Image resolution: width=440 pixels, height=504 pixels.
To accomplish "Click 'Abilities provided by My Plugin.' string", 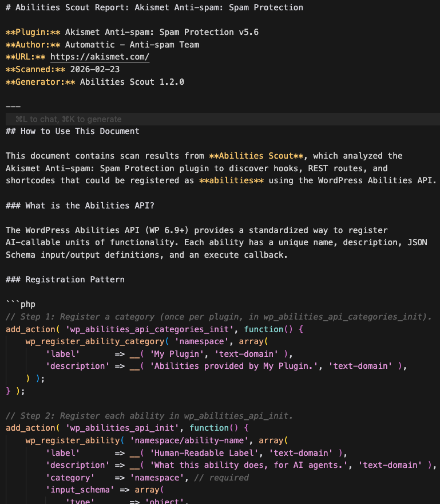I will pos(234,366).
